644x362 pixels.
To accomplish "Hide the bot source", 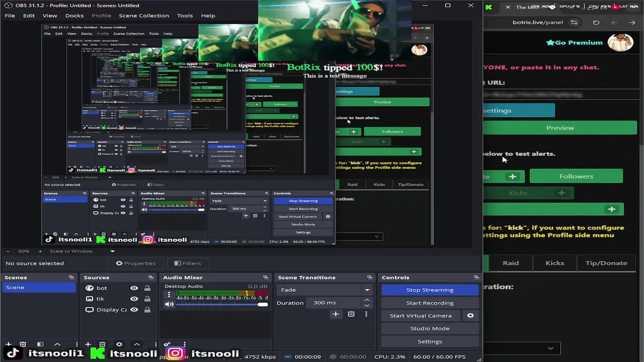I will [x=134, y=289].
